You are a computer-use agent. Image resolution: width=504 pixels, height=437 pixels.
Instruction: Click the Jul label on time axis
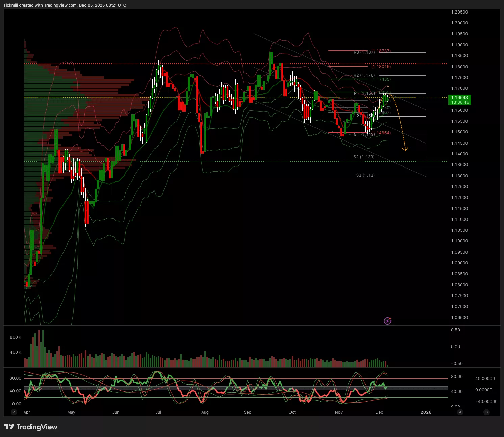[158, 412]
